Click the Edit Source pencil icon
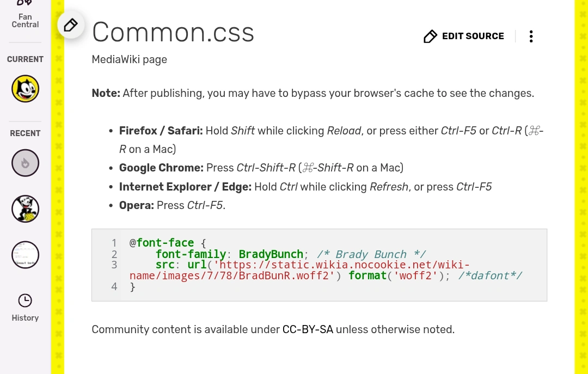 [x=430, y=36]
